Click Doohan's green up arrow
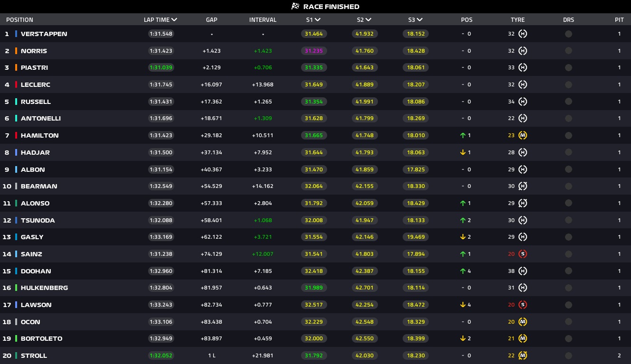 pos(462,271)
